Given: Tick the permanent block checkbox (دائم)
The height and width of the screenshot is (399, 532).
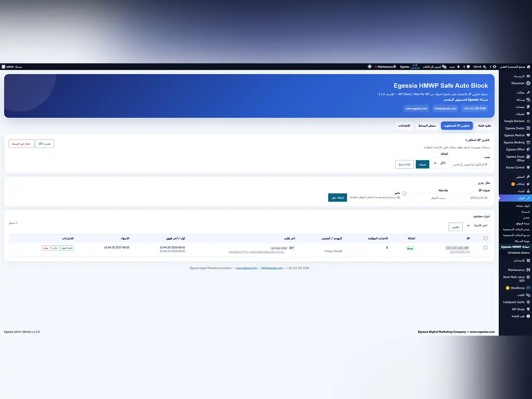Looking at the screenshot, I should point(404,193).
